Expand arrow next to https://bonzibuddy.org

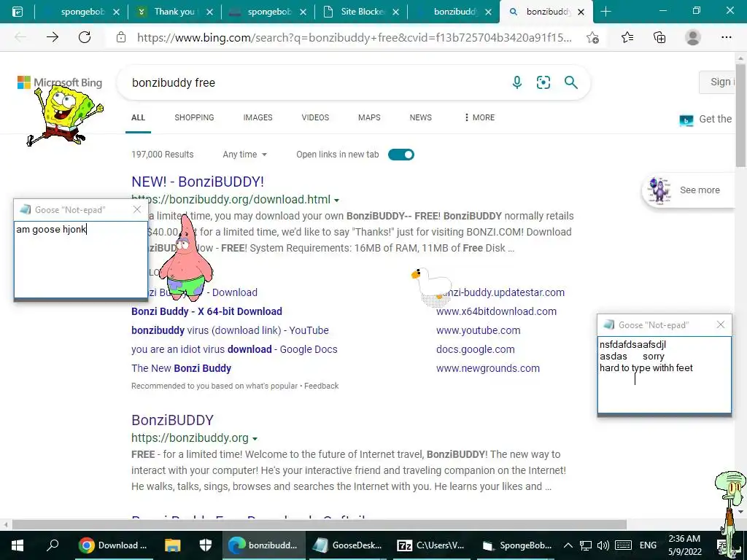[255, 438]
